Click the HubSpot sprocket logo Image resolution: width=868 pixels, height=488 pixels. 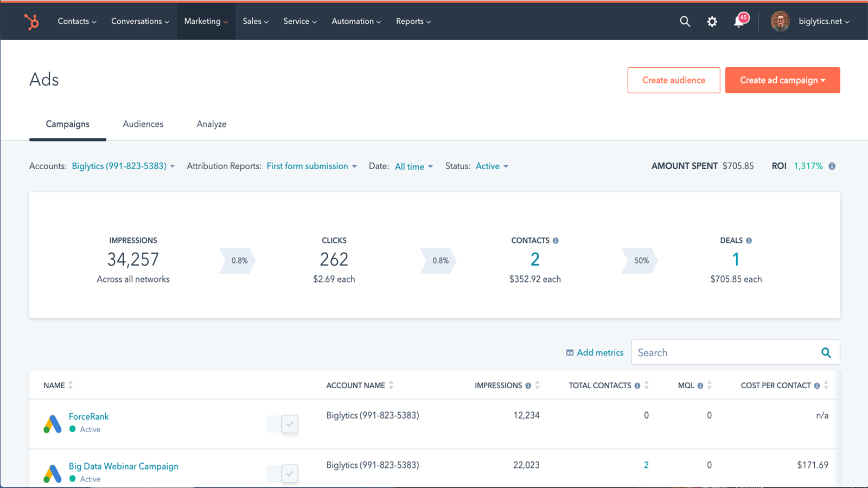[31, 21]
